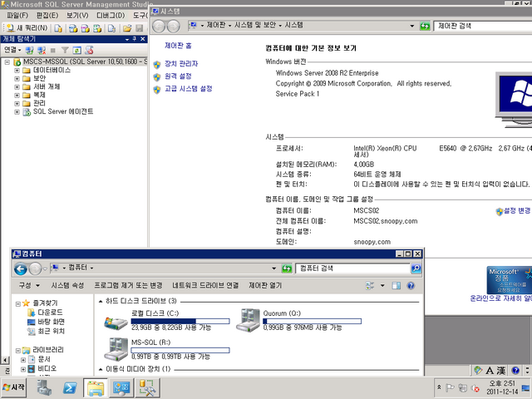The width and height of the screenshot is (532, 399).
Task: Select the 로컬 디스크 (C:) drive
Action: click(x=166, y=320)
